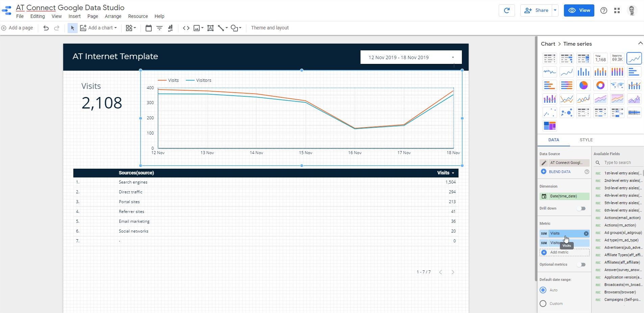Insert a text box

[210, 28]
